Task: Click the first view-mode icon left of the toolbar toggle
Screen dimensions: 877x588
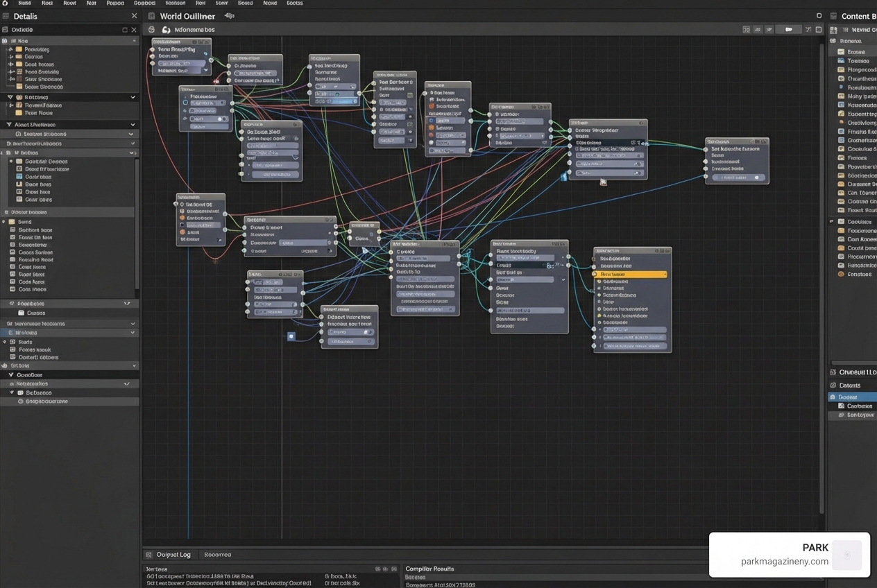Action: (x=747, y=30)
